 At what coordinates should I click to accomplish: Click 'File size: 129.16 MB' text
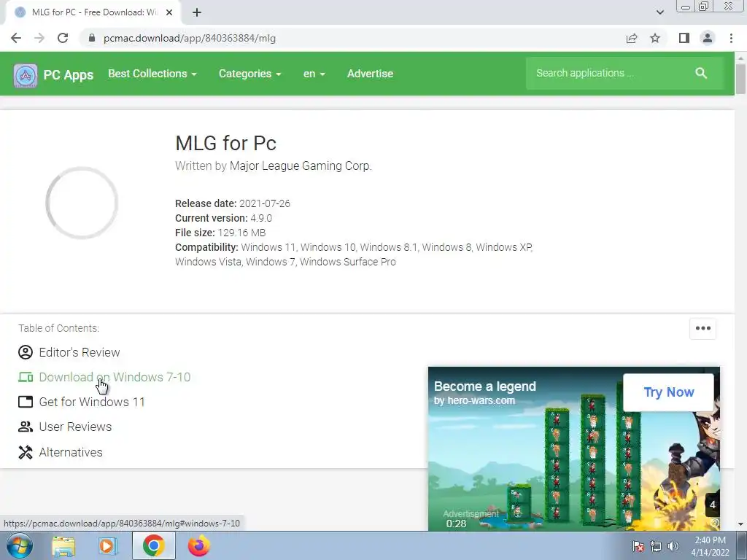(220, 233)
